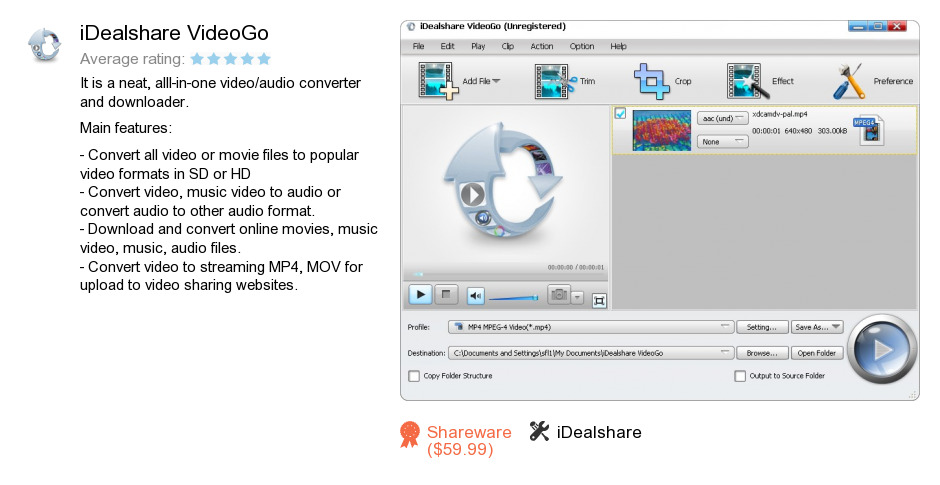
Task: Enable Output to Source Folder
Action: point(740,376)
